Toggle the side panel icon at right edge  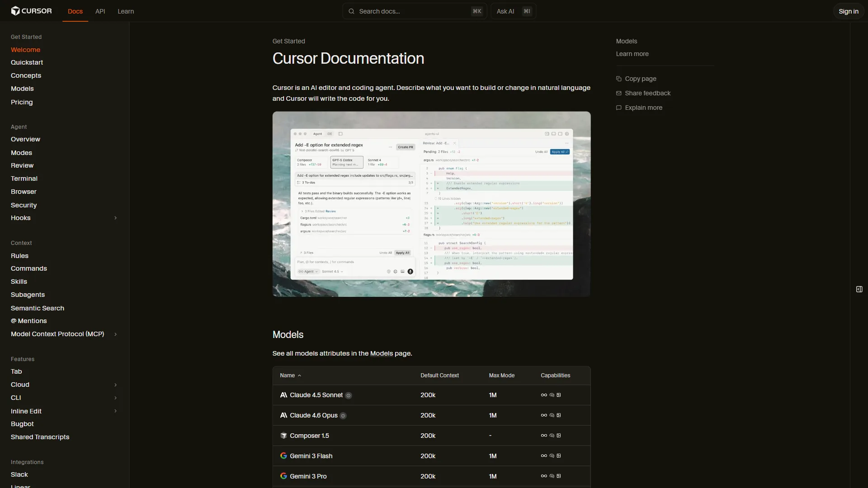(x=859, y=289)
